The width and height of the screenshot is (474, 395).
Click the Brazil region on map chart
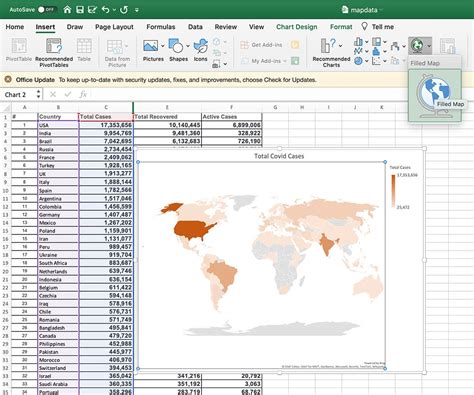225,273
